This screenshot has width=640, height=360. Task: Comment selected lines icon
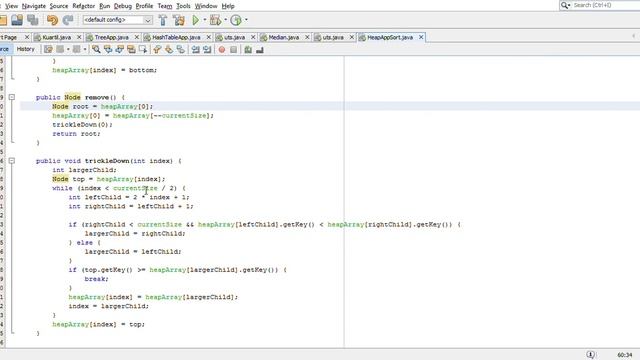[x=248, y=49]
